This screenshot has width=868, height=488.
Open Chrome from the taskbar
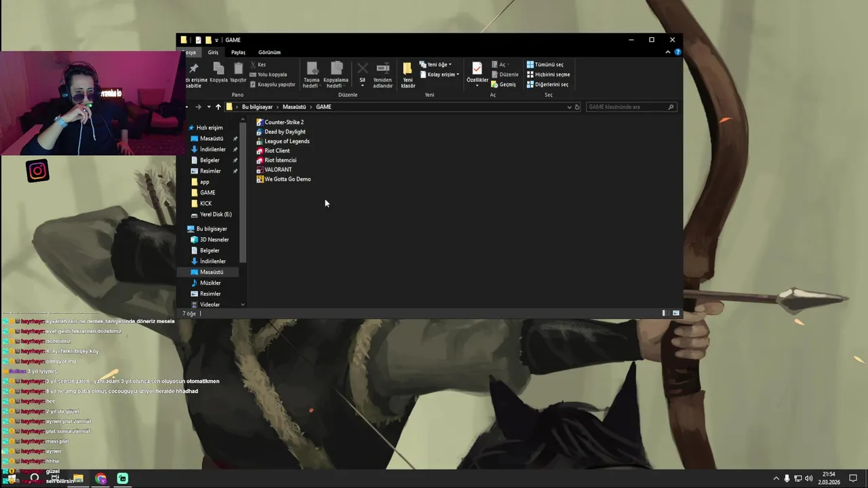pos(101,479)
